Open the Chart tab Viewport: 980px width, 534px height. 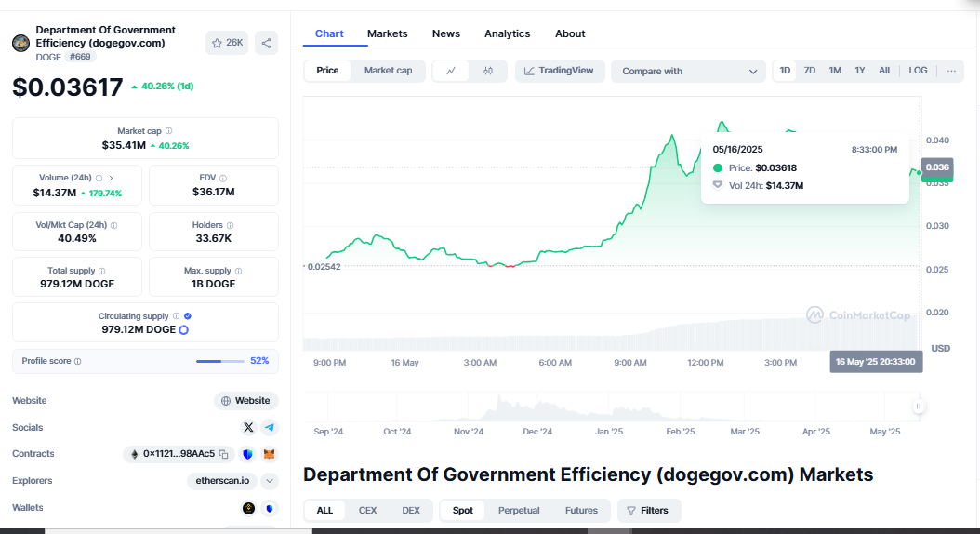click(x=329, y=33)
